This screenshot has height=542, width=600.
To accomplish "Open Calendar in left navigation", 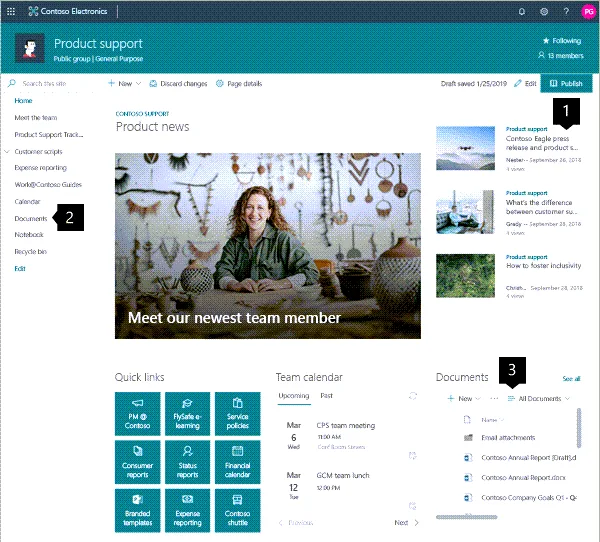I will coord(27,201).
